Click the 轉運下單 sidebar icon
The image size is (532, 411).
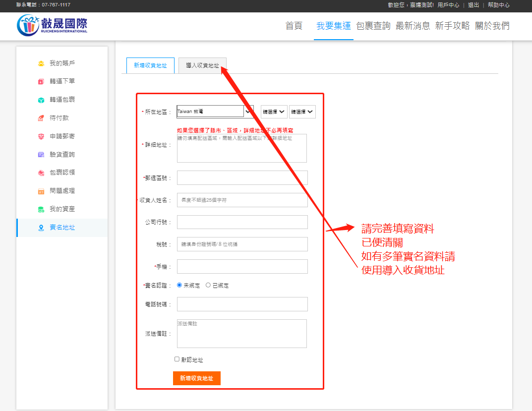click(x=41, y=81)
